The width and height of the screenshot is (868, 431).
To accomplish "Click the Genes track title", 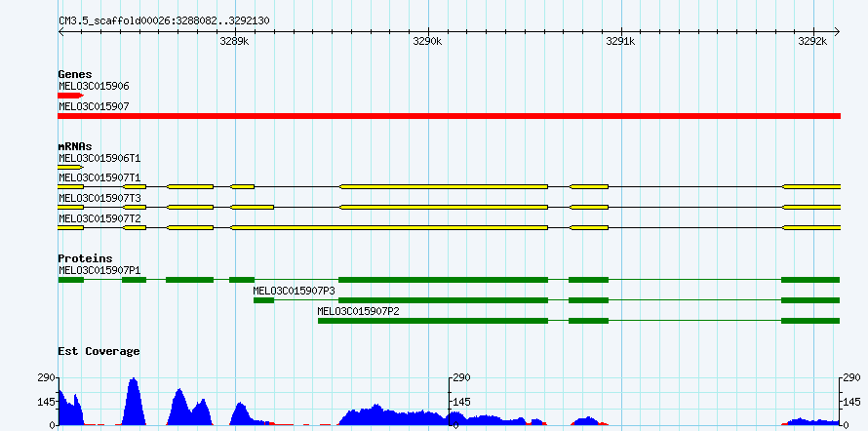I will click(75, 74).
